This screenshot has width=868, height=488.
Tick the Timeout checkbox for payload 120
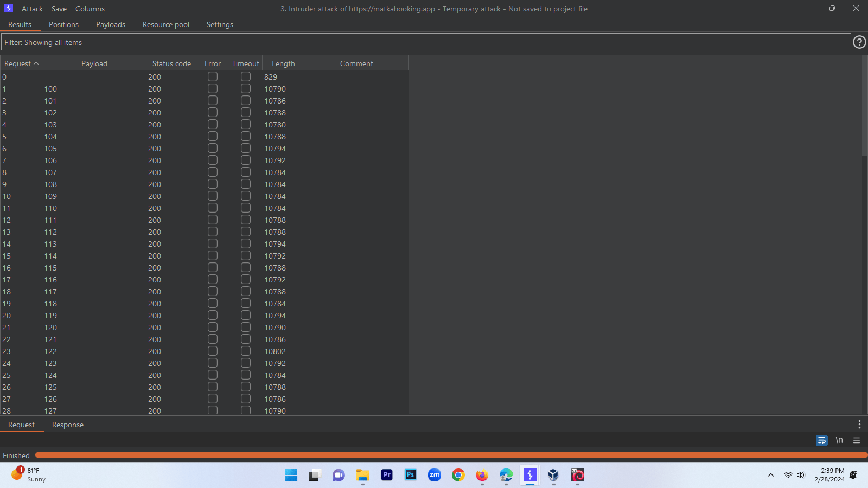246,327
